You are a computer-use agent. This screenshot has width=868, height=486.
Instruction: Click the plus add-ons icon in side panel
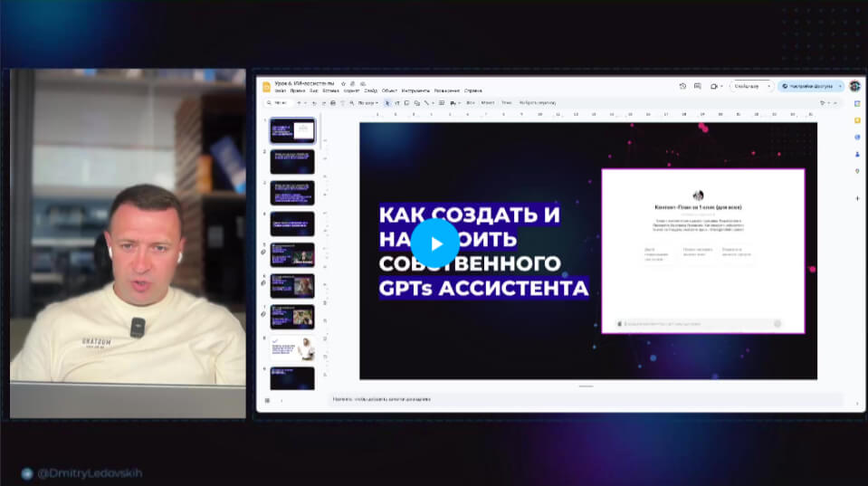tap(857, 198)
